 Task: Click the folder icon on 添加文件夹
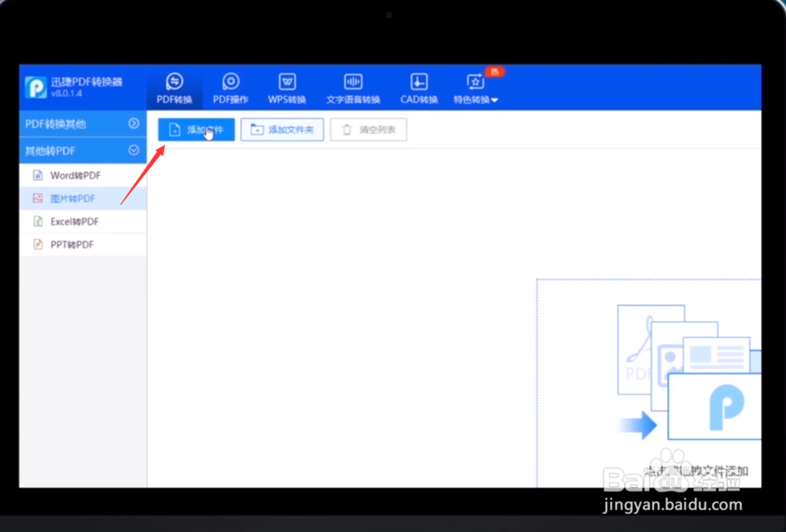tap(257, 130)
